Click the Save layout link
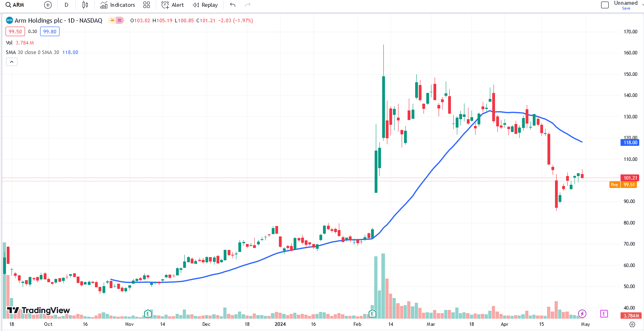This screenshot has width=644, height=331. pos(626,8)
